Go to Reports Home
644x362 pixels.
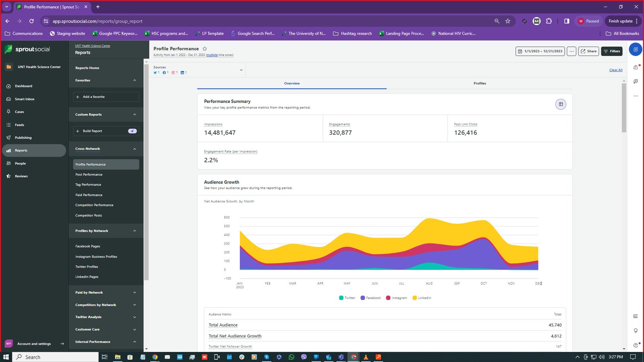coord(87,68)
